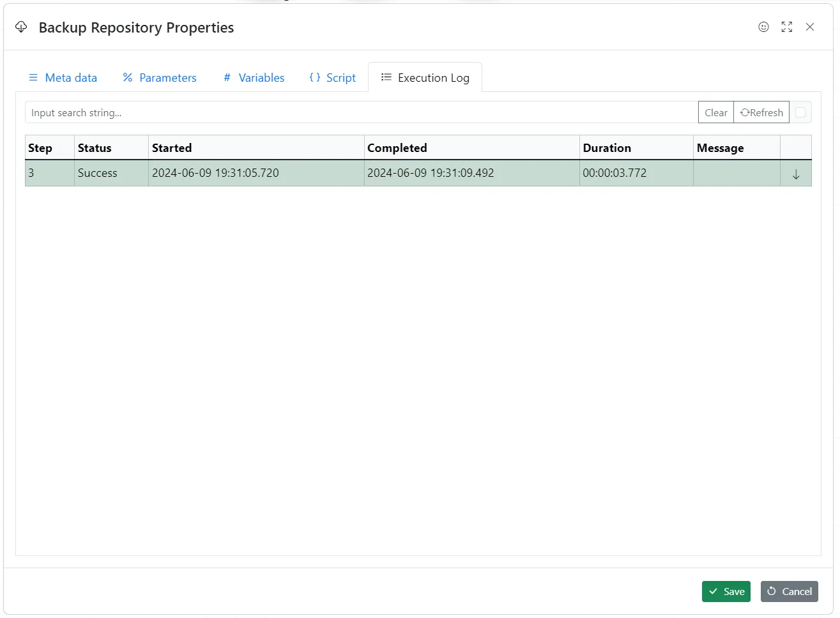840x618 pixels.
Task: Open the Script tab
Action: [x=332, y=78]
